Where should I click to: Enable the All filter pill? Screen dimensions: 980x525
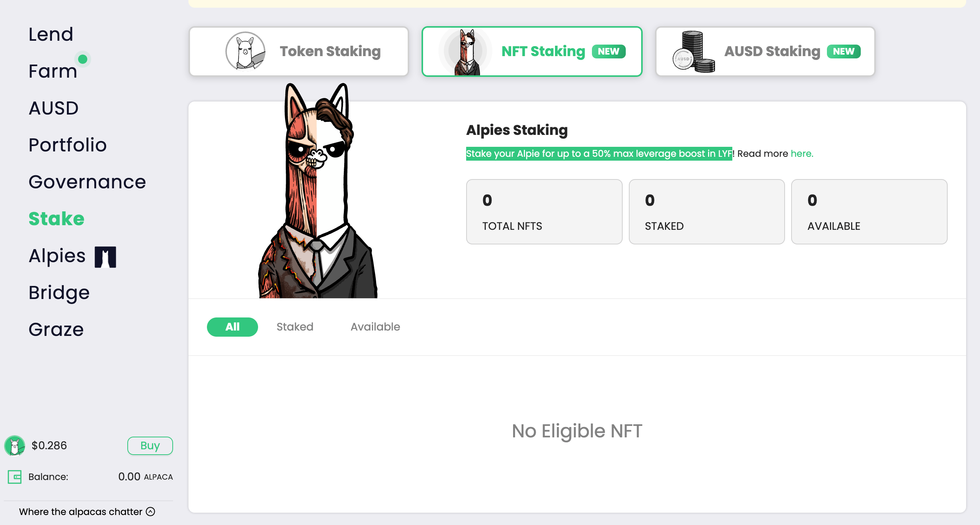(232, 327)
